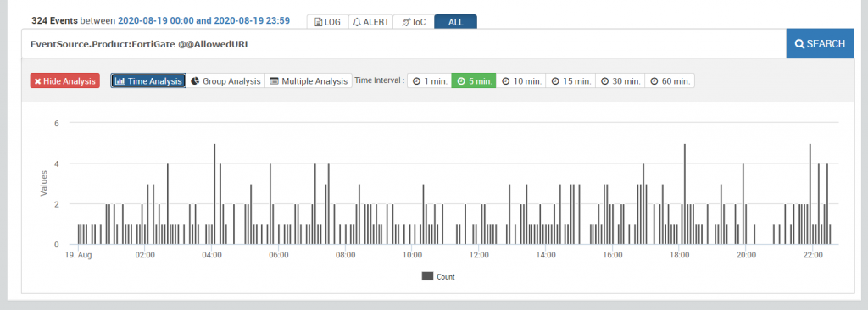Hide the analysis panel

pyautogui.click(x=64, y=80)
